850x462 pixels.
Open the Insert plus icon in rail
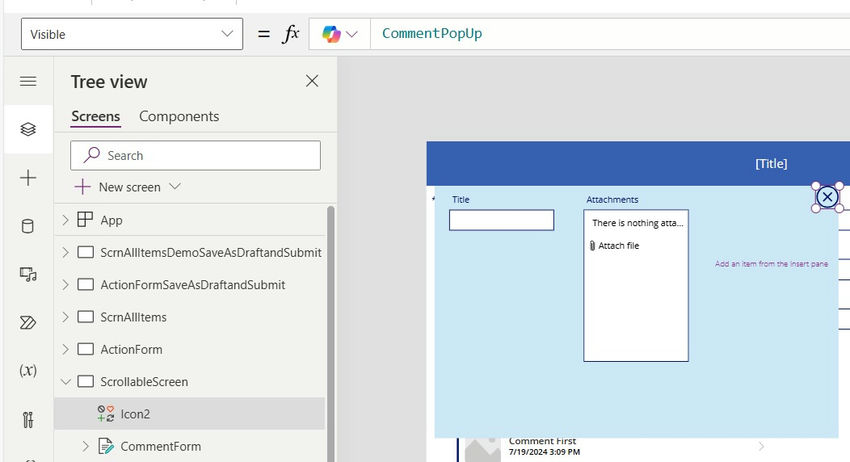pyautogui.click(x=28, y=178)
